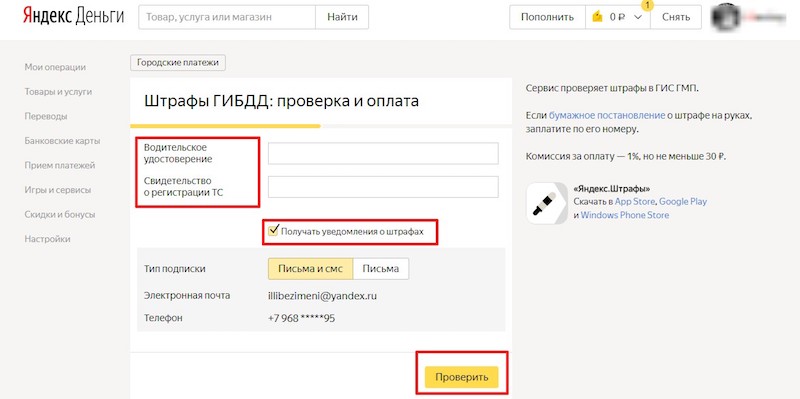Click the wallet icon next to balance
Screen dimensions: 800x399
coord(597,17)
